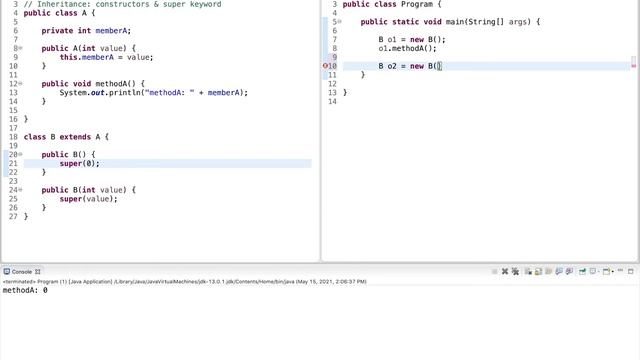Viewport: 640px width, 360px height.
Task: Click the Display Selected Console icon
Action: (593, 271)
